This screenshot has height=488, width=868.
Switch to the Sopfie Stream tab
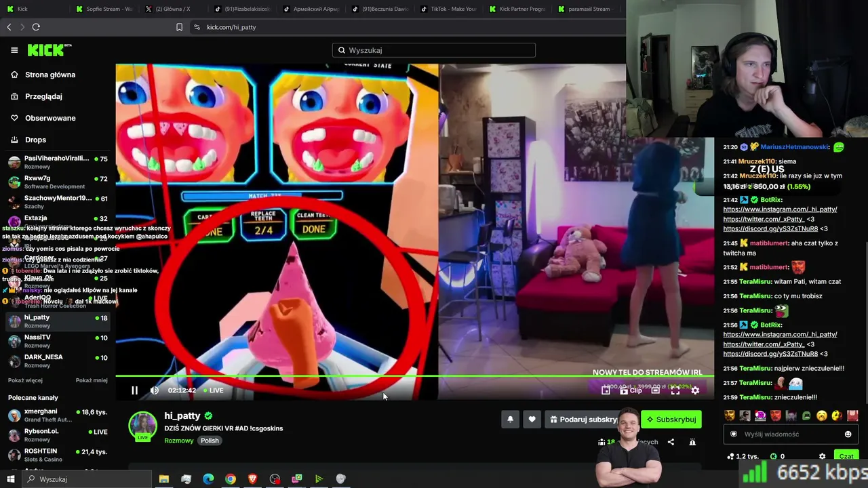[x=104, y=9]
